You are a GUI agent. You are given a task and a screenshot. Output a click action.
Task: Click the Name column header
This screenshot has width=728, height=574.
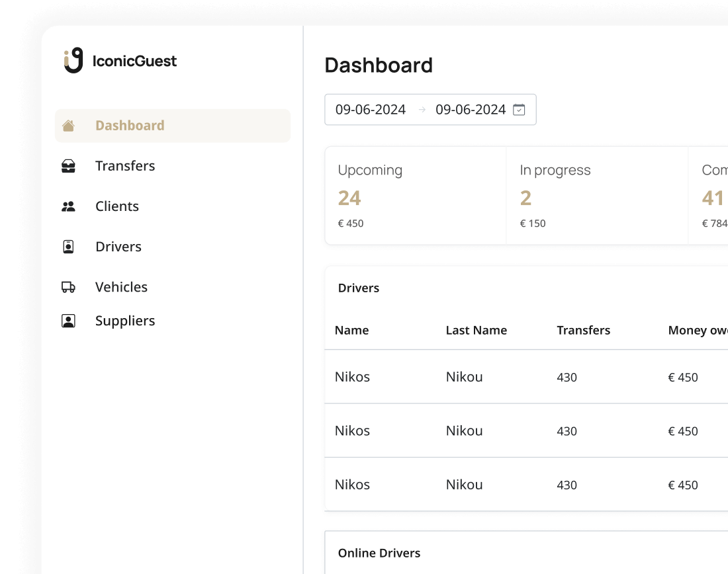pyautogui.click(x=351, y=331)
